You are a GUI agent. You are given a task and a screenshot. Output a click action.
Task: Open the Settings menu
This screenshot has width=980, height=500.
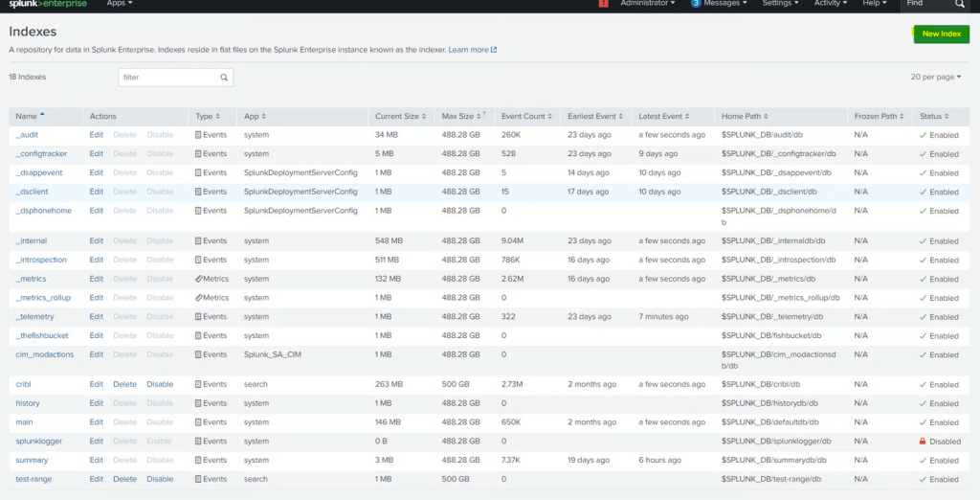click(x=780, y=4)
